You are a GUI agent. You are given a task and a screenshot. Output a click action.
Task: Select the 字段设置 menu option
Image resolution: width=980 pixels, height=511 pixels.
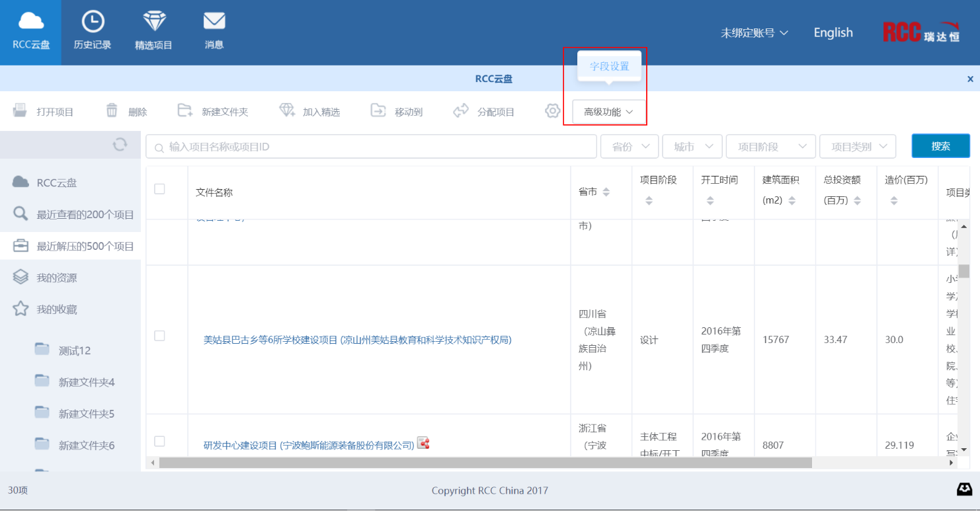coord(609,66)
